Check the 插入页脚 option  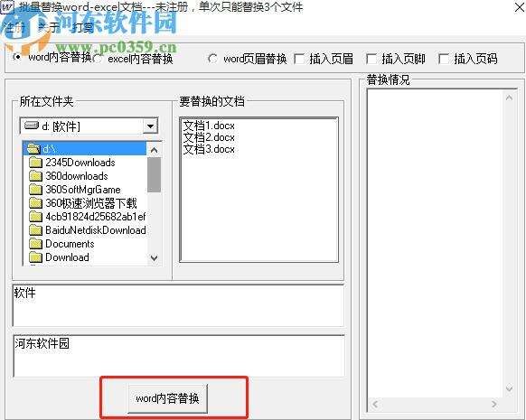click(x=371, y=59)
